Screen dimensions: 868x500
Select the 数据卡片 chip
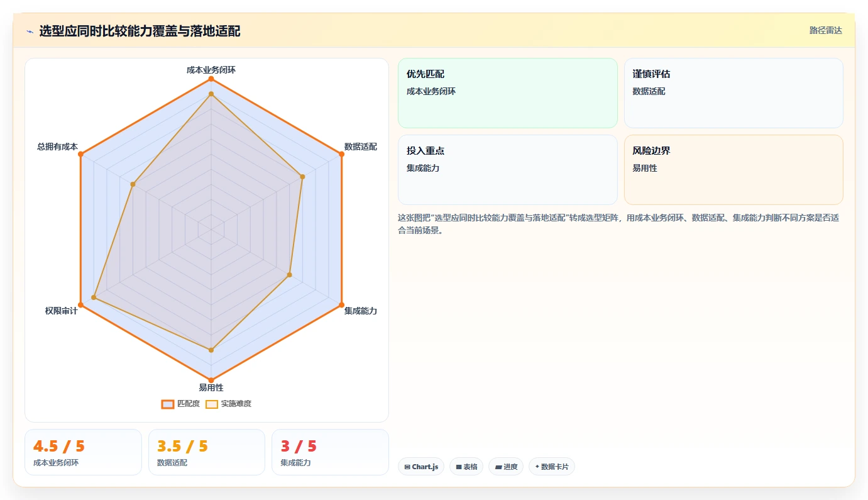coord(552,467)
